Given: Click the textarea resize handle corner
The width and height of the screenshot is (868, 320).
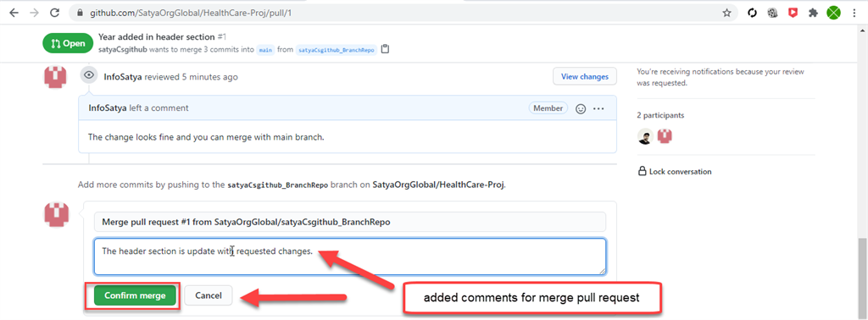Looking at the screenshot, I should pyautogui.click(x=602, y=271).
